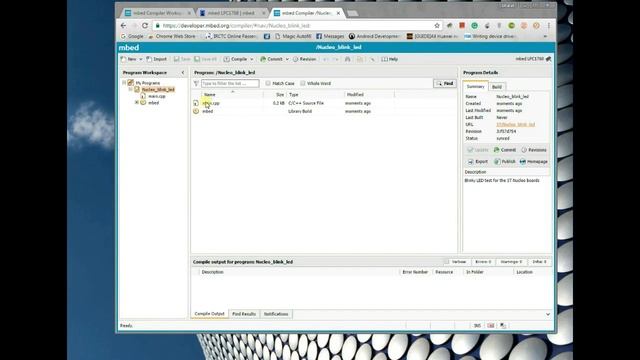Image resolution: width=640 pixels, height=360 pixels.
Task: Click the Undo arrow icon in toolbar
Action: click(x=326, y=59)
